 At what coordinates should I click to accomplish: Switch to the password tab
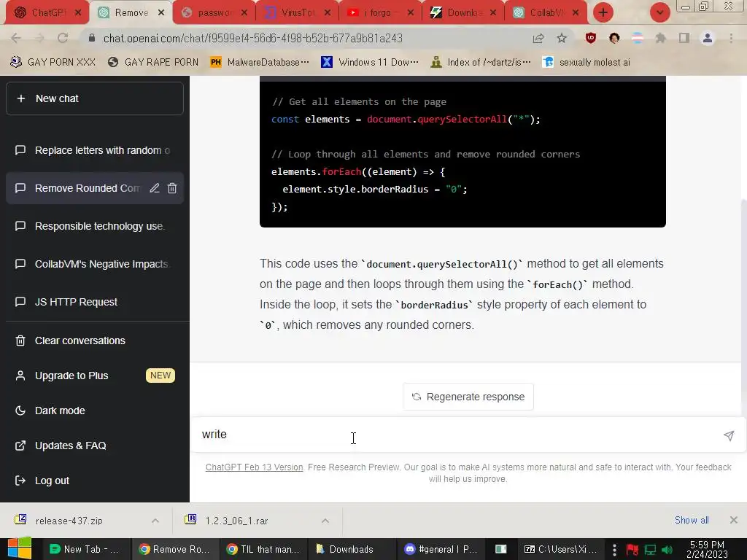tap(215, 13)
